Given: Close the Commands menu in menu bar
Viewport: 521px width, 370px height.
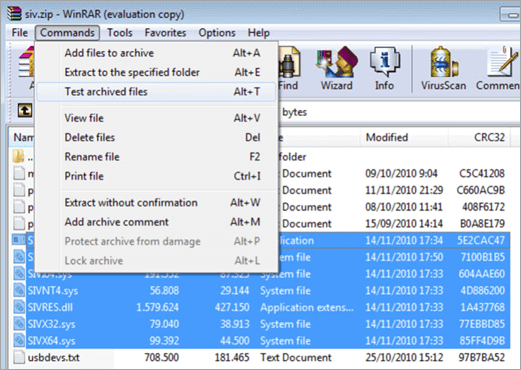Looking at the screenshot, I should coord(67,33).
